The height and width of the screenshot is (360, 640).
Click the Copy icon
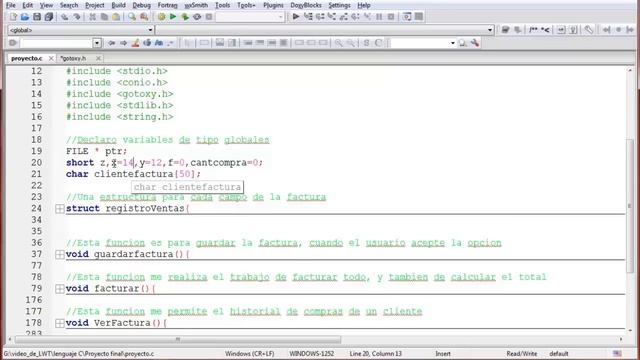click(104, 17)
